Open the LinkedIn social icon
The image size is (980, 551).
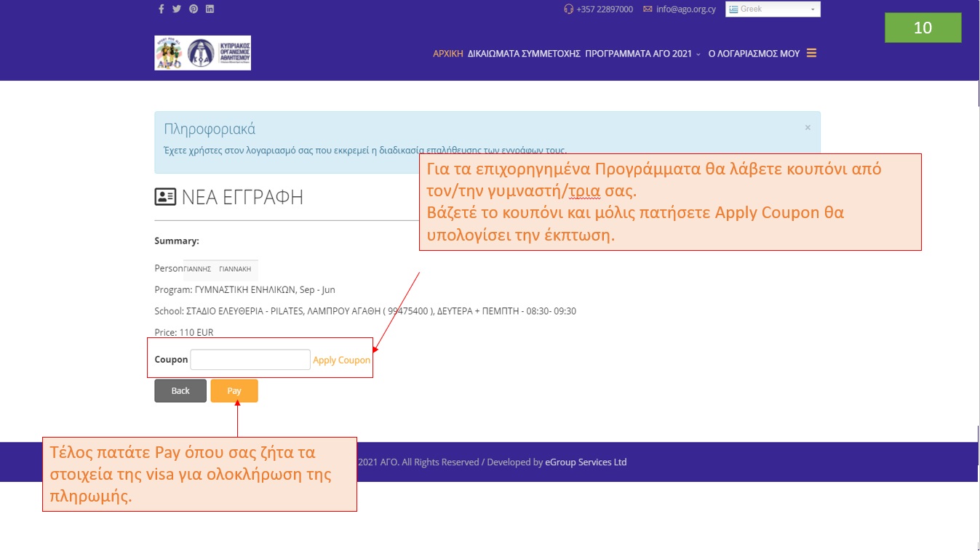[210, 9]
